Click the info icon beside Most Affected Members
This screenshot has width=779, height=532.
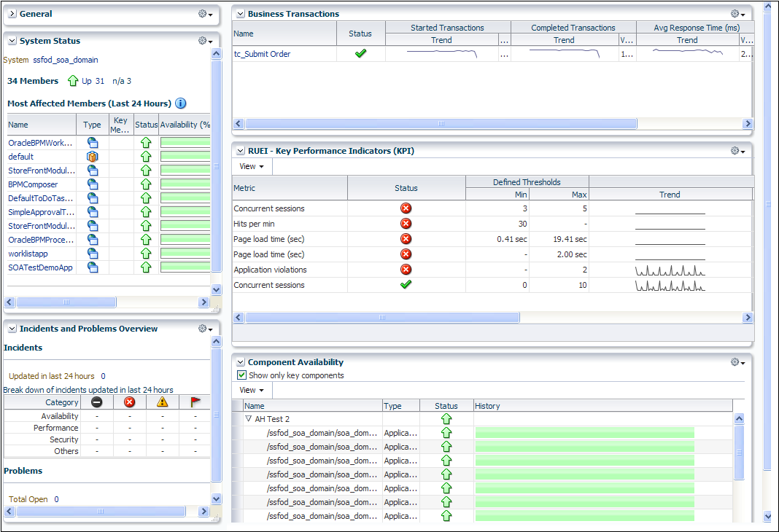(181, 103)
